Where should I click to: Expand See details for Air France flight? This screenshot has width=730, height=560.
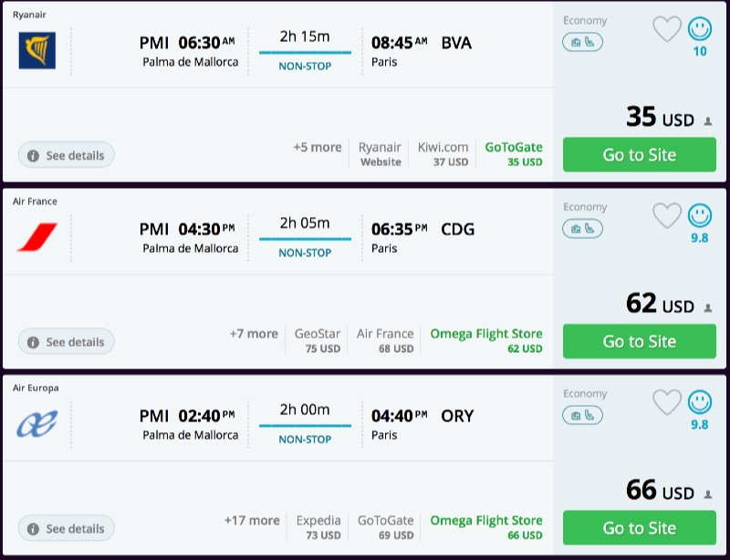pos(66,342)
